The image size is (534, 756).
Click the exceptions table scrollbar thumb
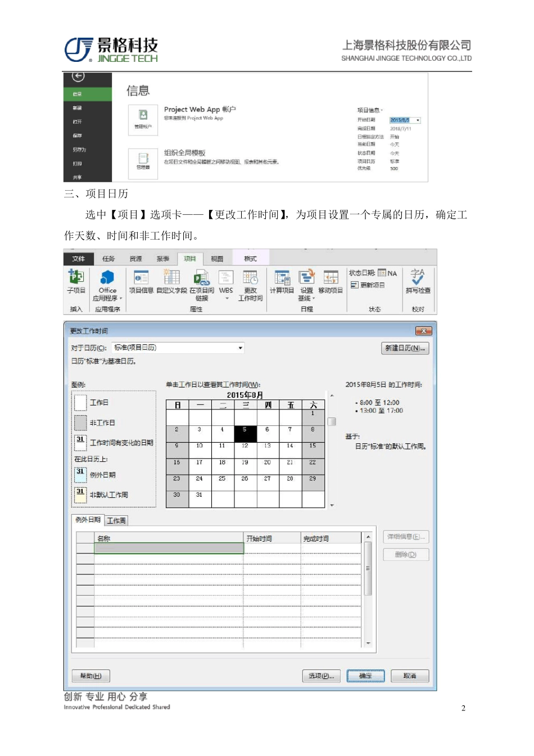(368, 569)
